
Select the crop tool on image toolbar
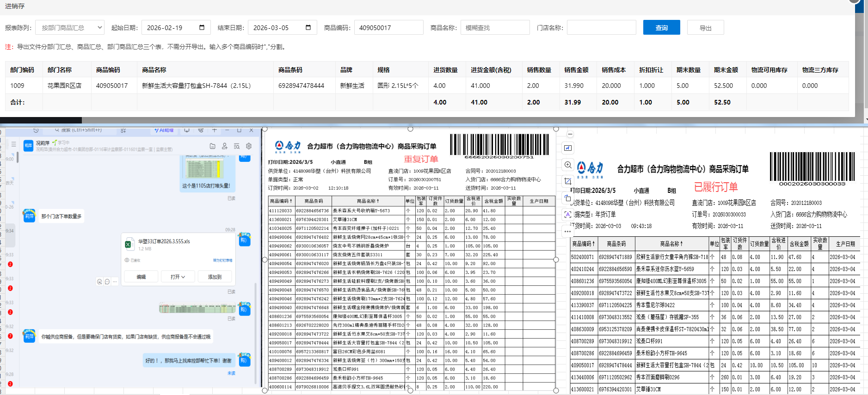(568, 181)
